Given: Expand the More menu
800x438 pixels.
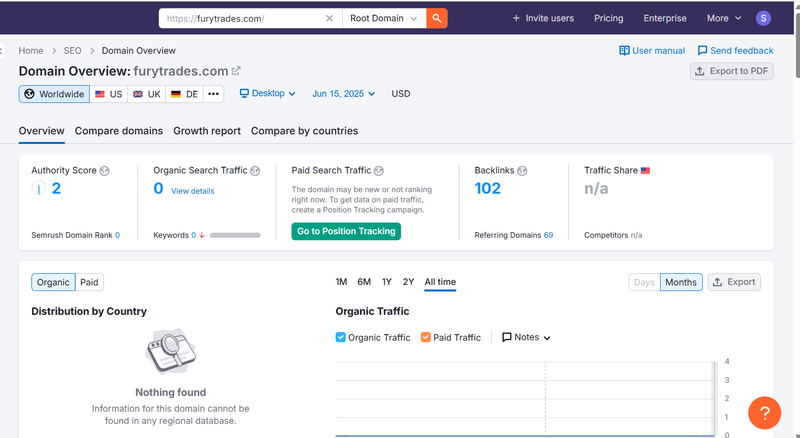Looking at the screenshot, I should coord(723,18).
